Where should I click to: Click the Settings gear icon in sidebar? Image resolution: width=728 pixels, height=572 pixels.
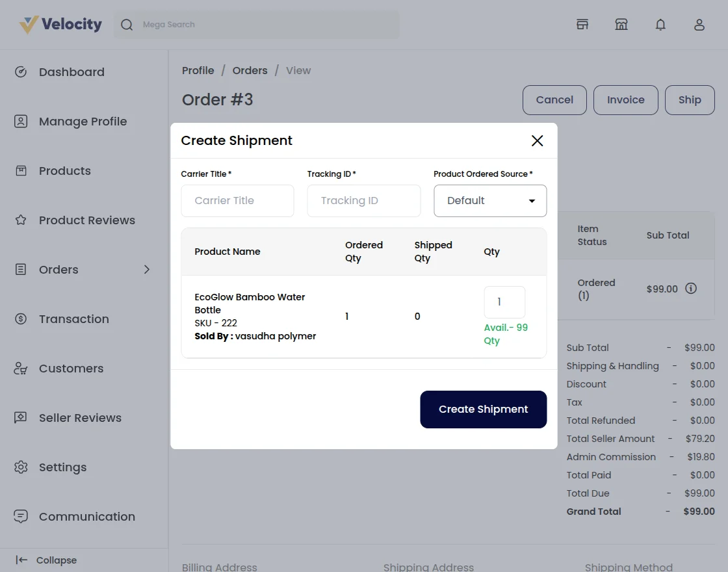[21, 467]
